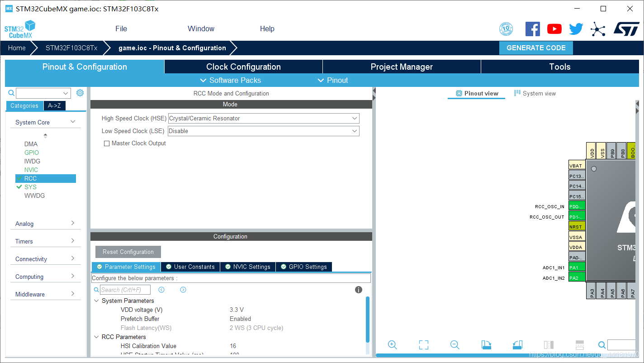
Task: Open the User Constants tab
Action: [190, 267]
